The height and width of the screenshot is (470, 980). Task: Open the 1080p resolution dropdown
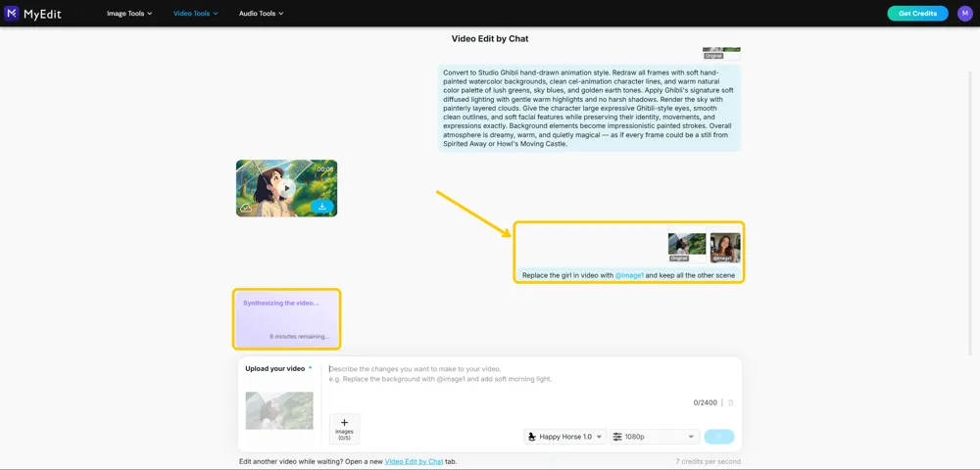[655, 437]
